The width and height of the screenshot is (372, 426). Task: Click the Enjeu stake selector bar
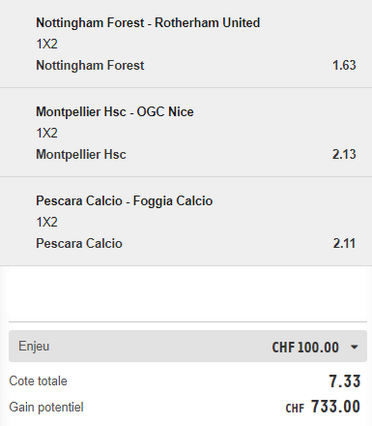[x=188, y=346]
